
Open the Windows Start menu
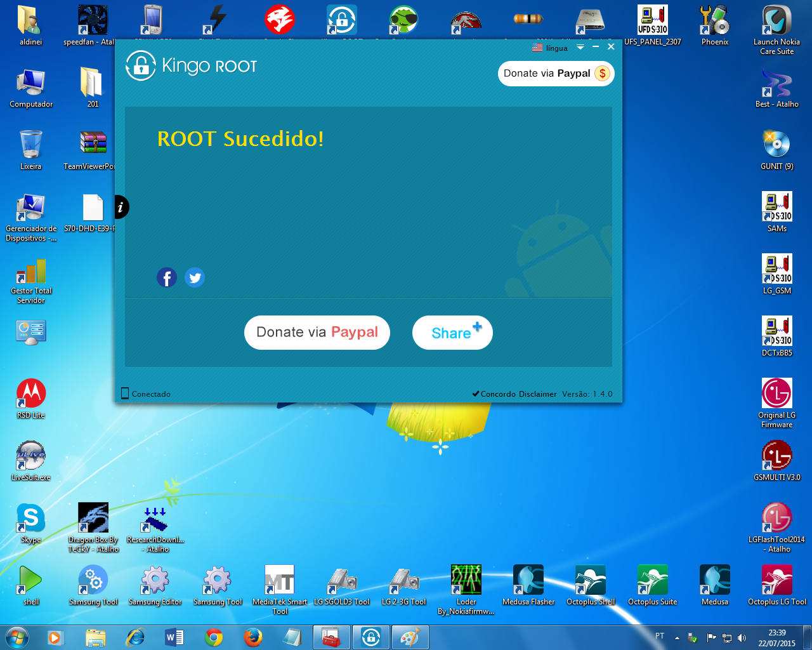click(x=17, y=637)
